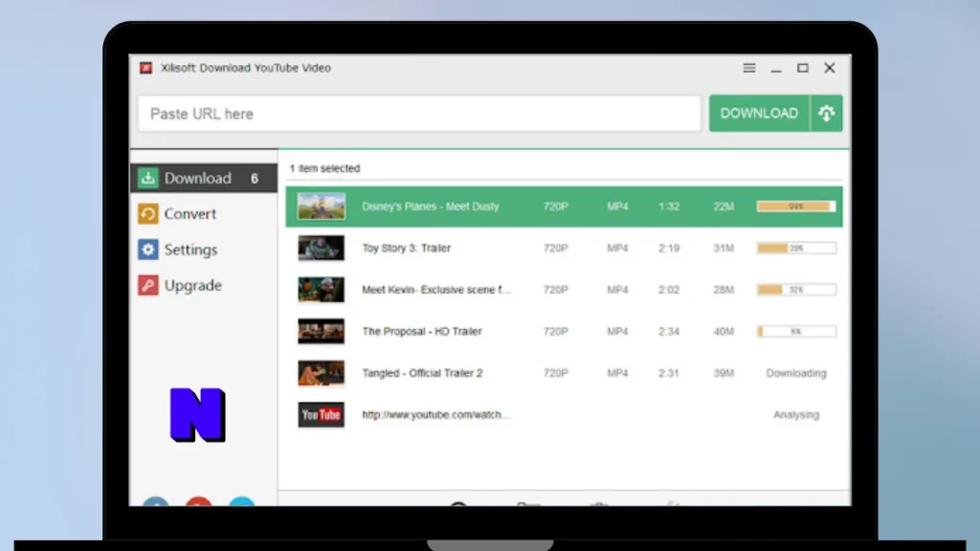
Task: Click the 2:31 duration on Tangled row
Action: point(669,373)
